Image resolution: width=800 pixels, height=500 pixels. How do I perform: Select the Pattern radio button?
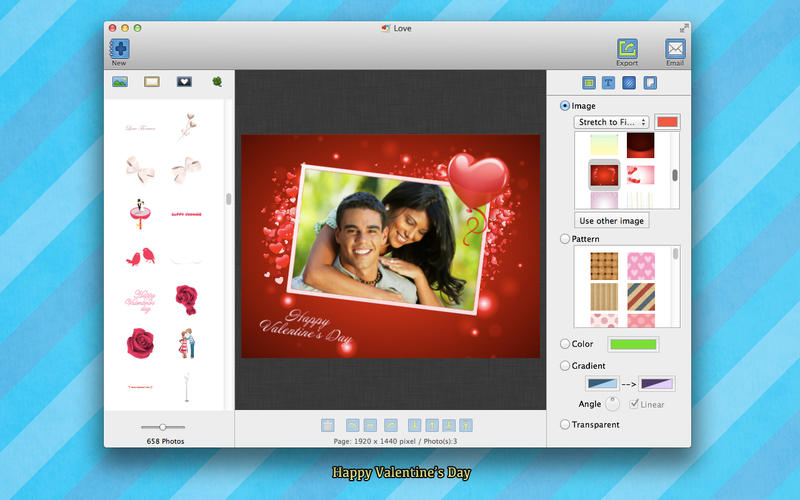(566, 239)
